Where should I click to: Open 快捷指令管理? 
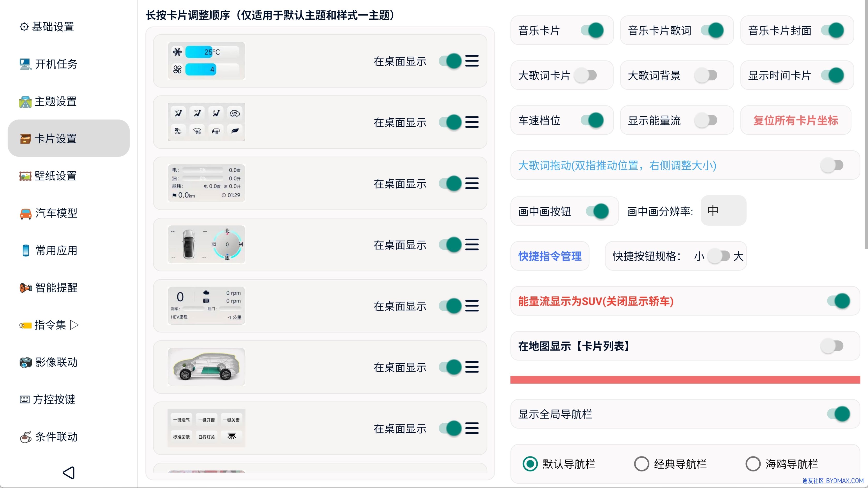(550, 256)
